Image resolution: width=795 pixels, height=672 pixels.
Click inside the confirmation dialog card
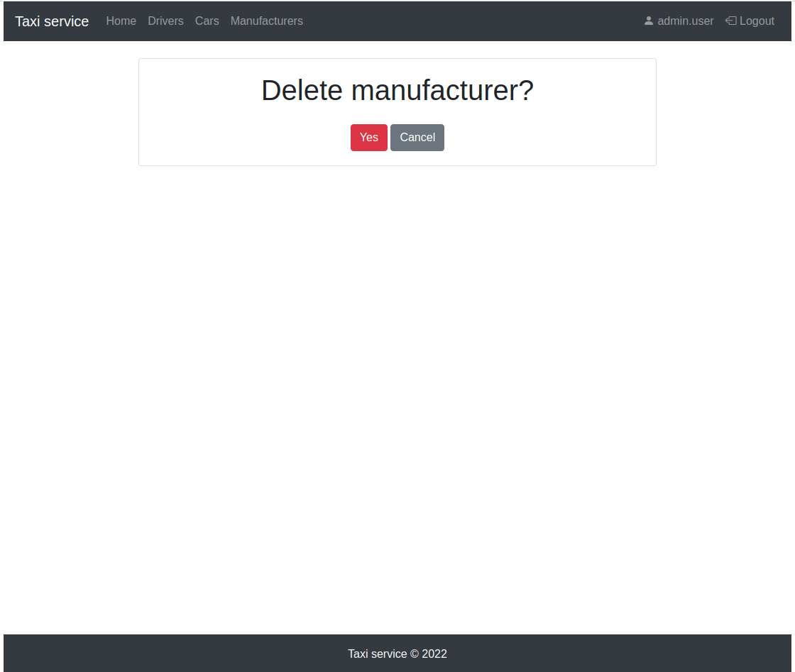[x=397, y=112]
